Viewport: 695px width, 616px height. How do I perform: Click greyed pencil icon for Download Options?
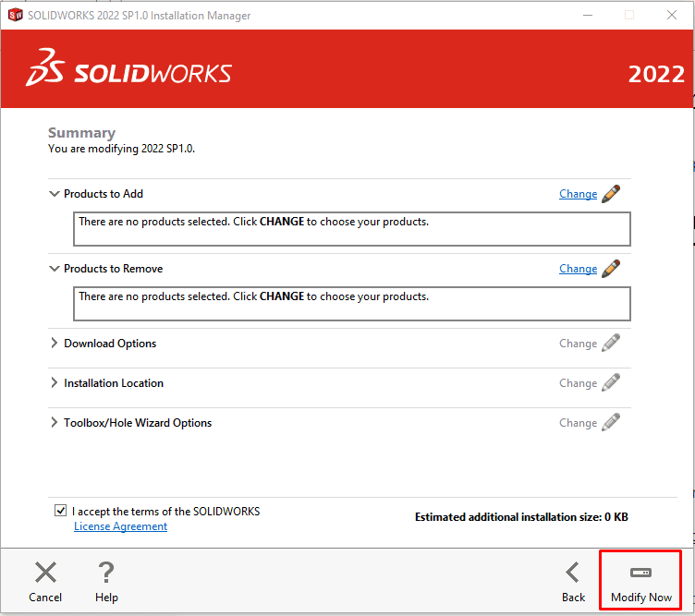pos(611,344)
